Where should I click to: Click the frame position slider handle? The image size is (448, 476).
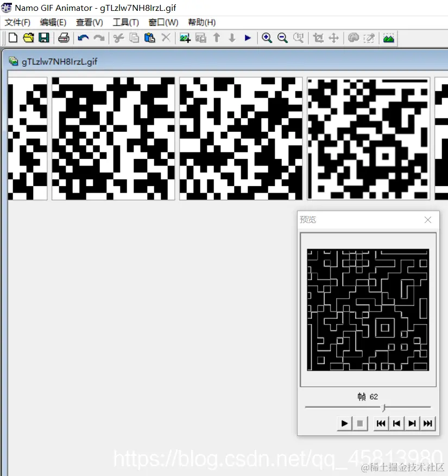384,408
